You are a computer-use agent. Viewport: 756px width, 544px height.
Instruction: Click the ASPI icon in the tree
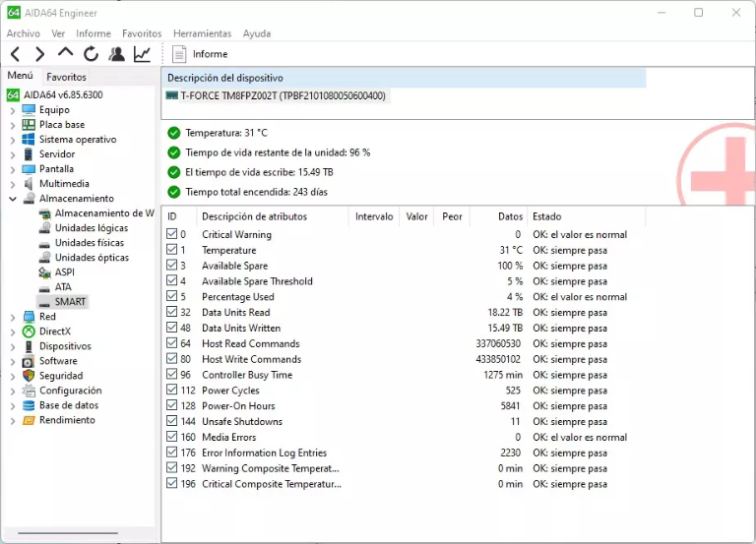[44, 272]
